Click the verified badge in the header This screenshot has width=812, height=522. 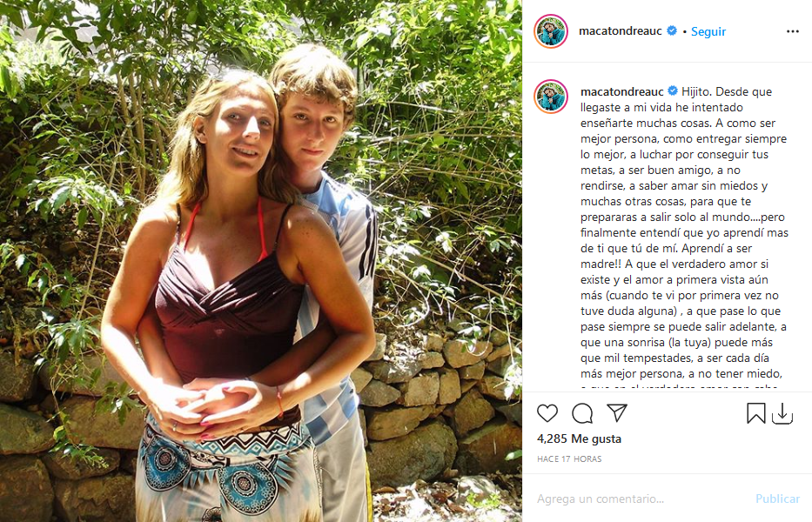pos(672,30)
